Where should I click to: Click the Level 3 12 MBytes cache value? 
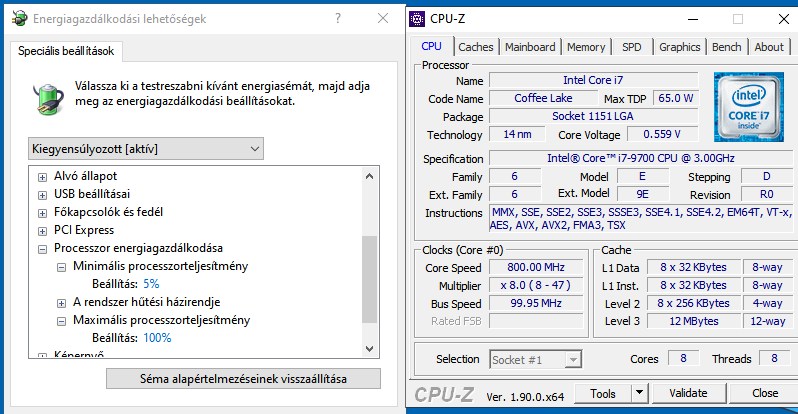pyautogui.click(x=694, y=321)
